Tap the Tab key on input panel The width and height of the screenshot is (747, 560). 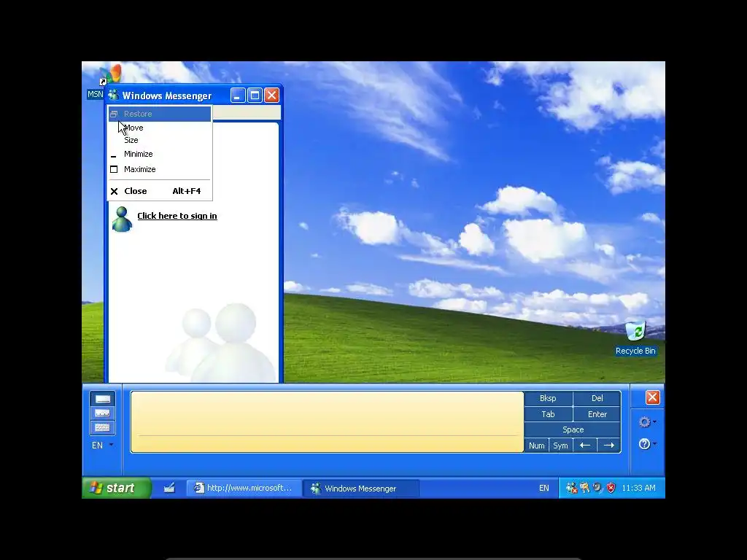(x=548, y=414)
